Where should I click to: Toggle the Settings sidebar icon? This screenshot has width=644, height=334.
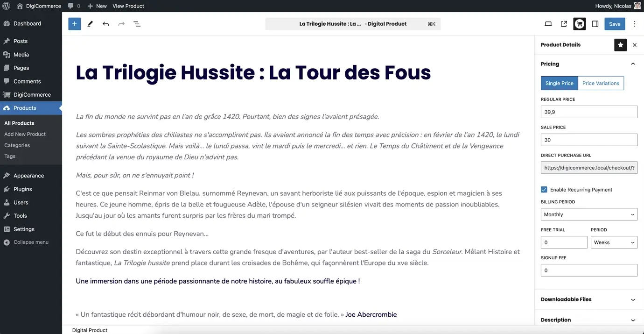[595, 24]
